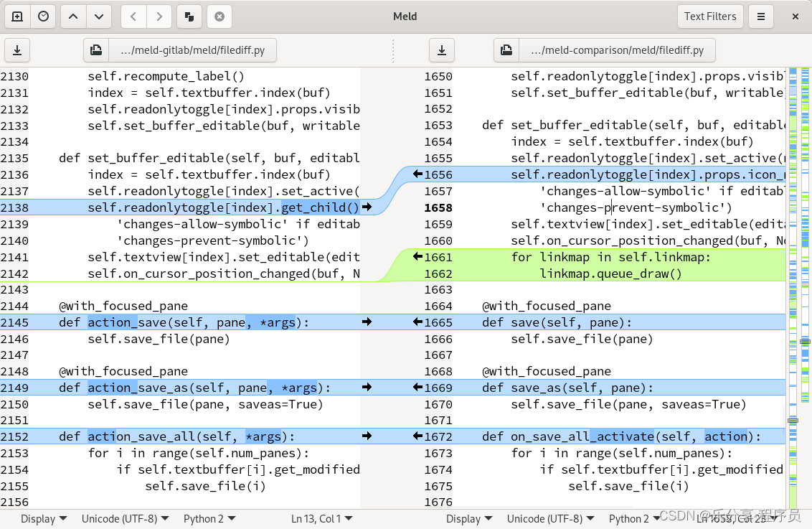
Task: Click the copy change toolbar icon
Action: [x=189, y=17]
